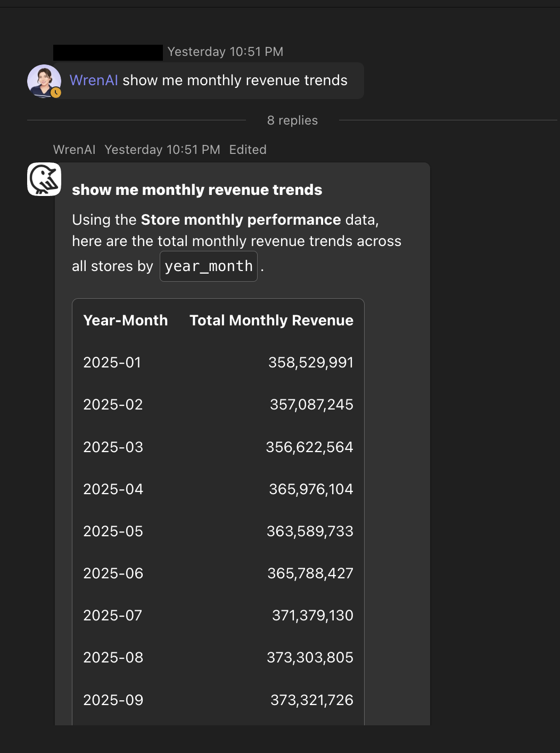
Task: Click the Year-Month column header
Action: click(x=126, y=320)
